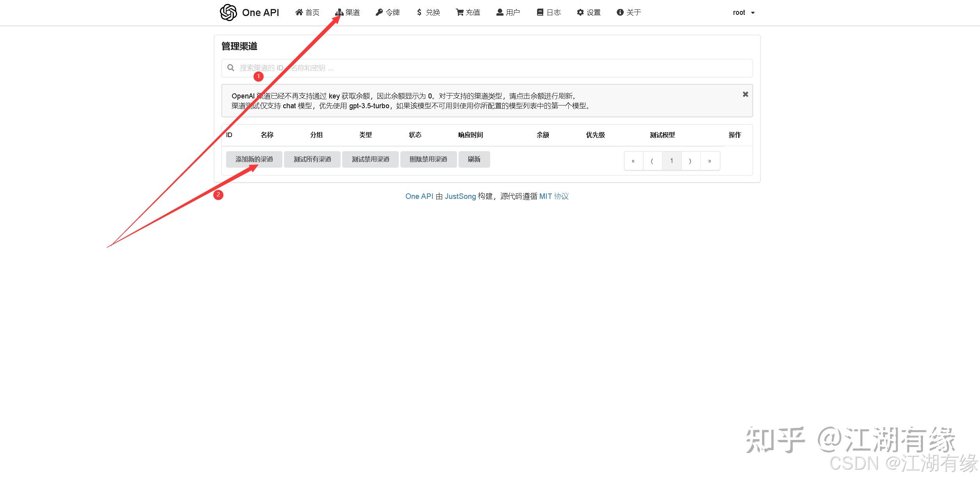The width and height of the screenshot is (980, 479).
Task: Go to the last page with »
Action: point(710,161)
